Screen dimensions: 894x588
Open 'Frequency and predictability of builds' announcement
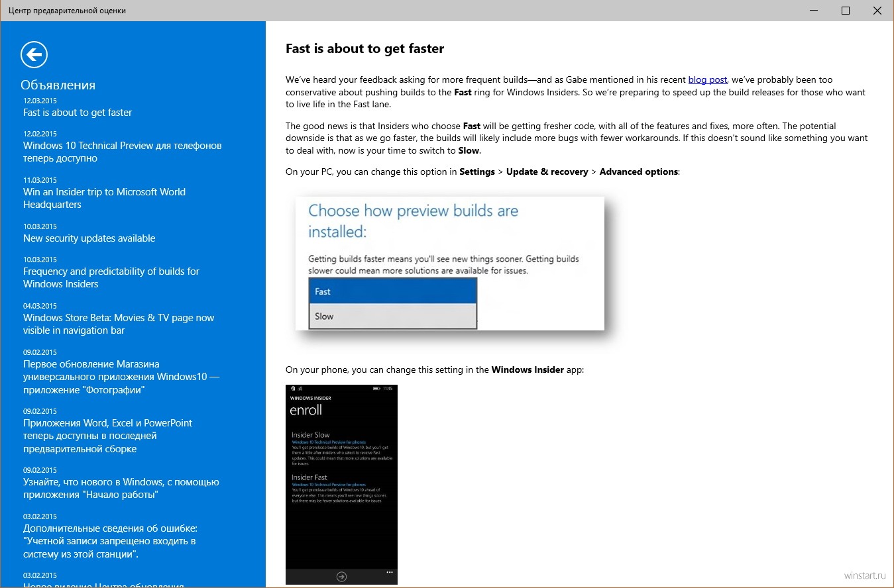pos(111,277)
